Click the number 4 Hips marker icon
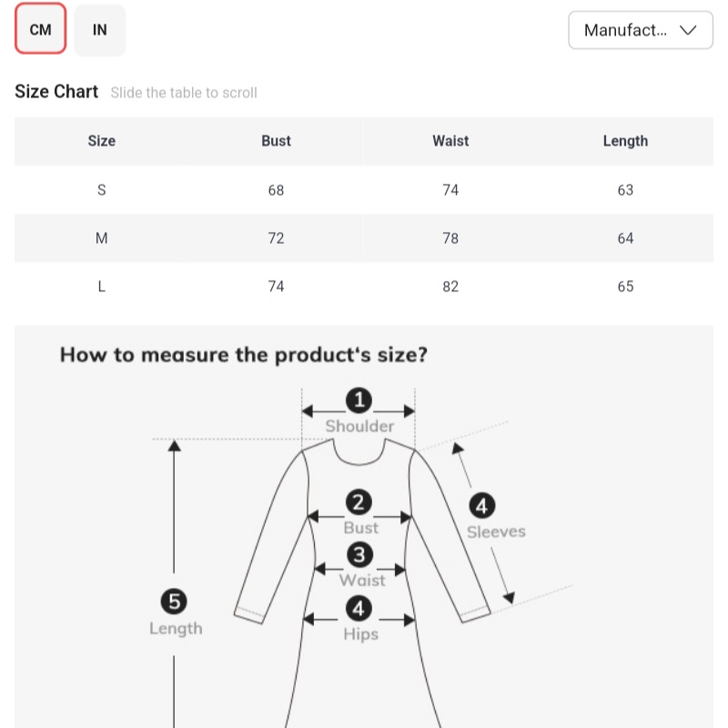Viewport: 728px width, 728px height. pyautogui.click(x=359, y=608)
